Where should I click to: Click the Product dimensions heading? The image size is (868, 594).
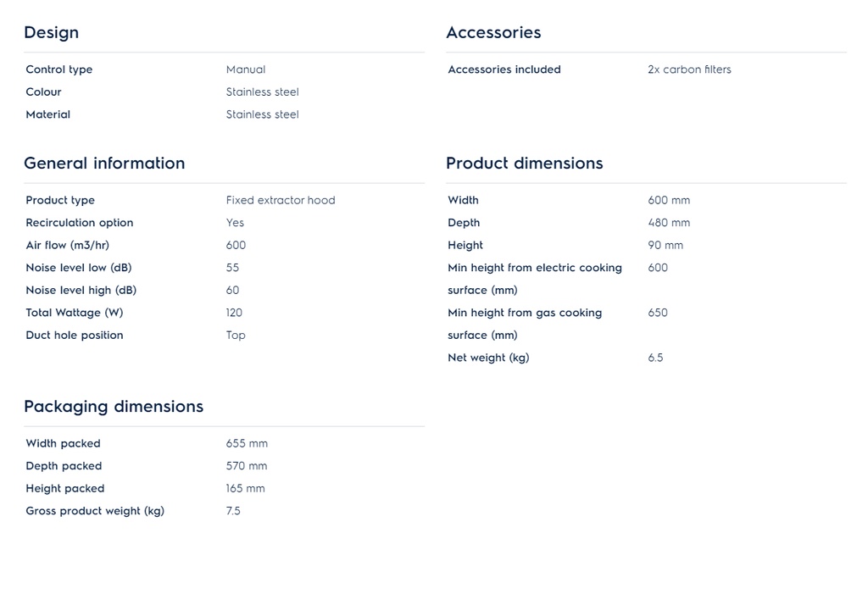tap(525, 164)
